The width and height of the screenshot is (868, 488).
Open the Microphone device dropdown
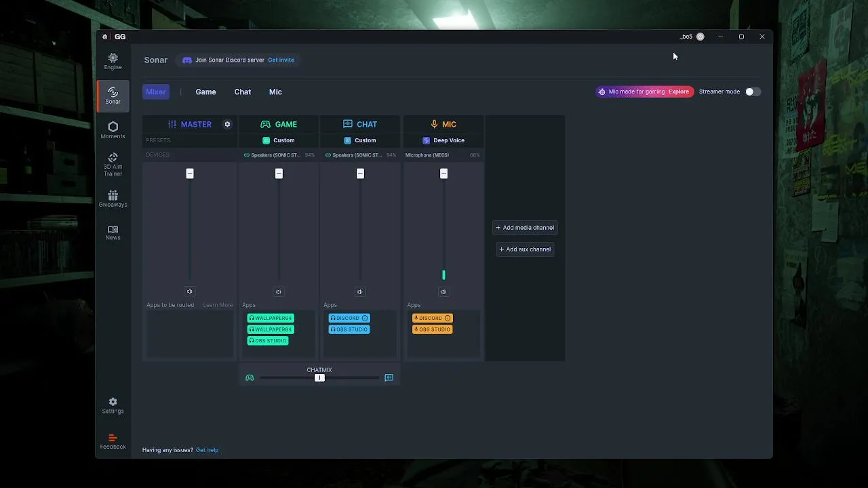(443, 155)
